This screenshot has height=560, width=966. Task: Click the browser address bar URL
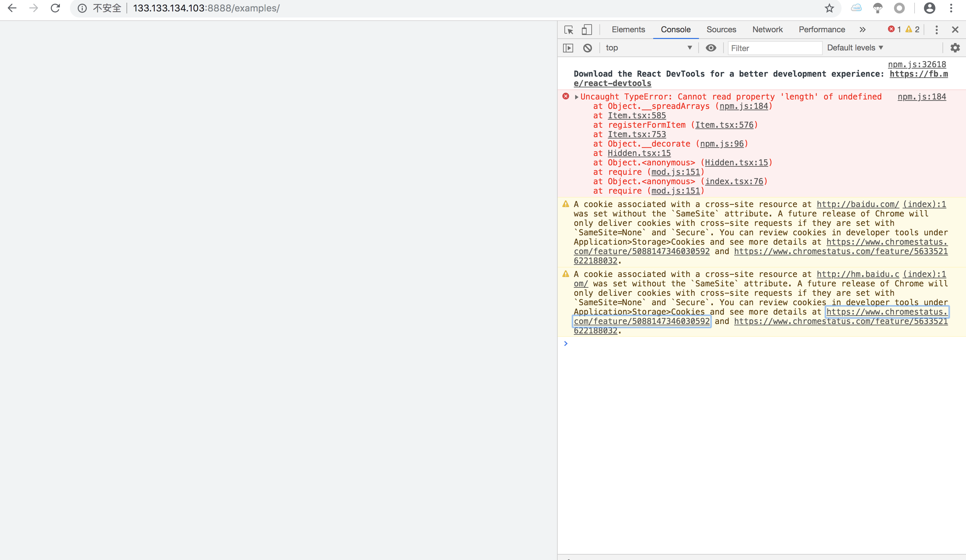coord(206,8)
